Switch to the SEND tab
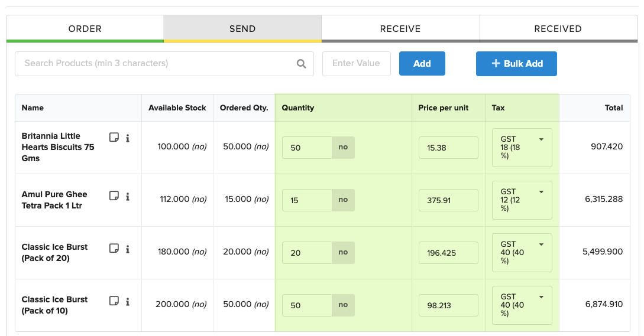Image resolution: width=644 pixels, height=336 pixels. tap(242, 29)
